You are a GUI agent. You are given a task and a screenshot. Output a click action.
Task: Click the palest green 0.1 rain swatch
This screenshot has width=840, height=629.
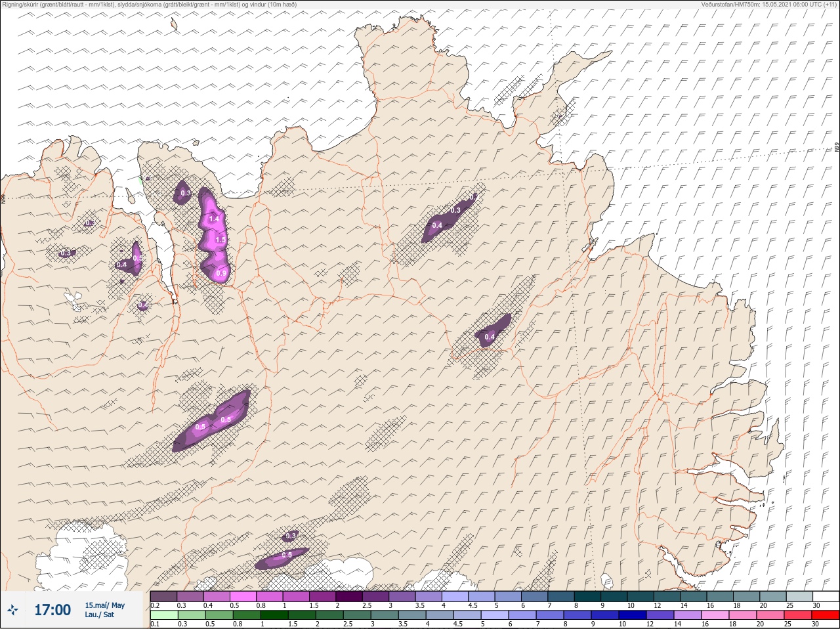tap(163, 615)
